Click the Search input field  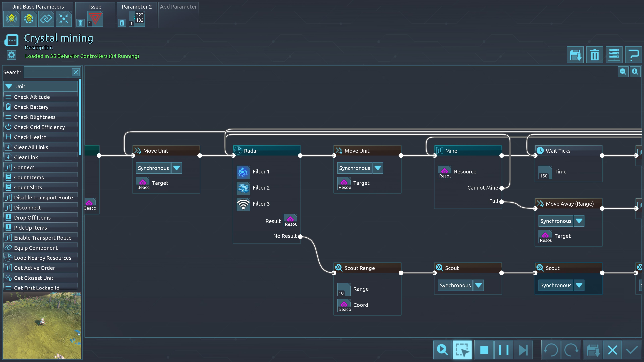[47, 72]
